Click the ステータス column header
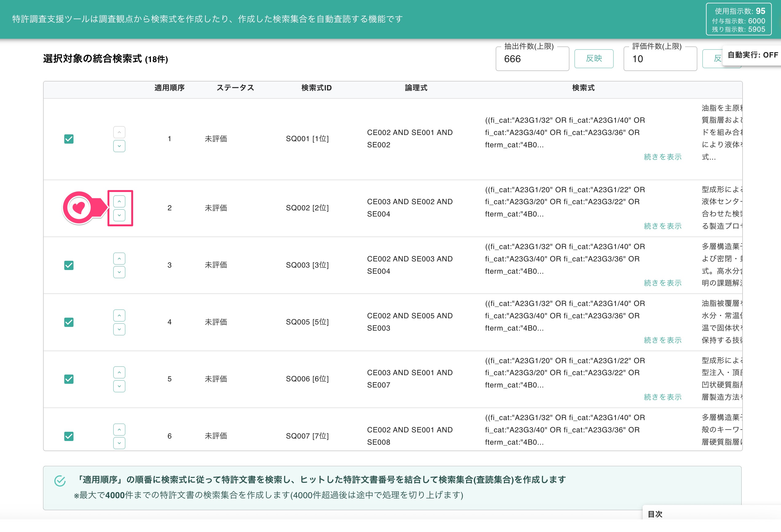 point(235,88)
